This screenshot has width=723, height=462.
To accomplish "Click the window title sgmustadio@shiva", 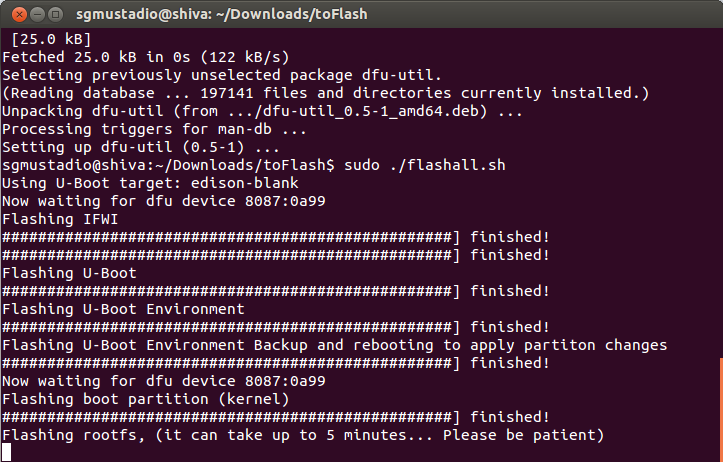I will [222, 14].
